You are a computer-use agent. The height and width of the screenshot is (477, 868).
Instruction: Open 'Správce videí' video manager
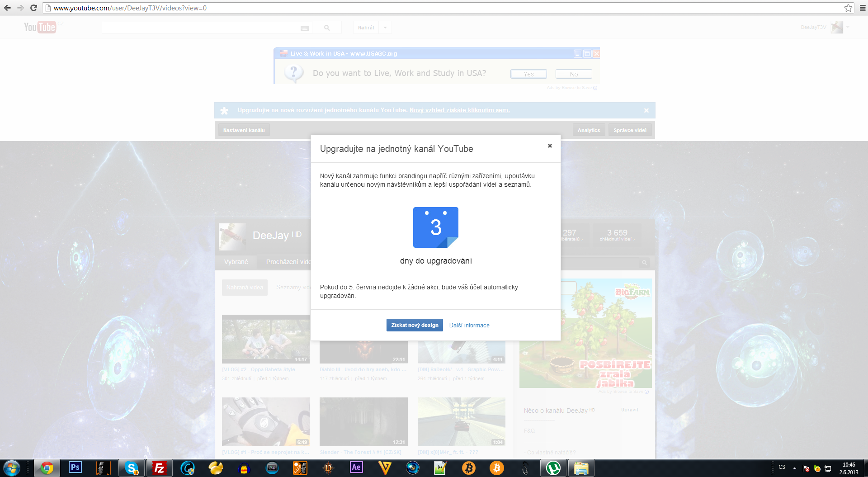point(630,130)
